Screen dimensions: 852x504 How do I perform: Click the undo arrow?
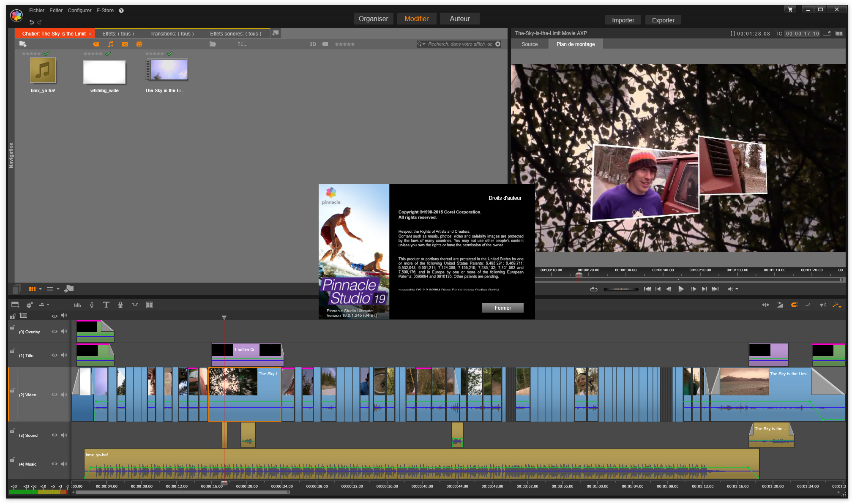pyautogui.click(x=31, y=22)
